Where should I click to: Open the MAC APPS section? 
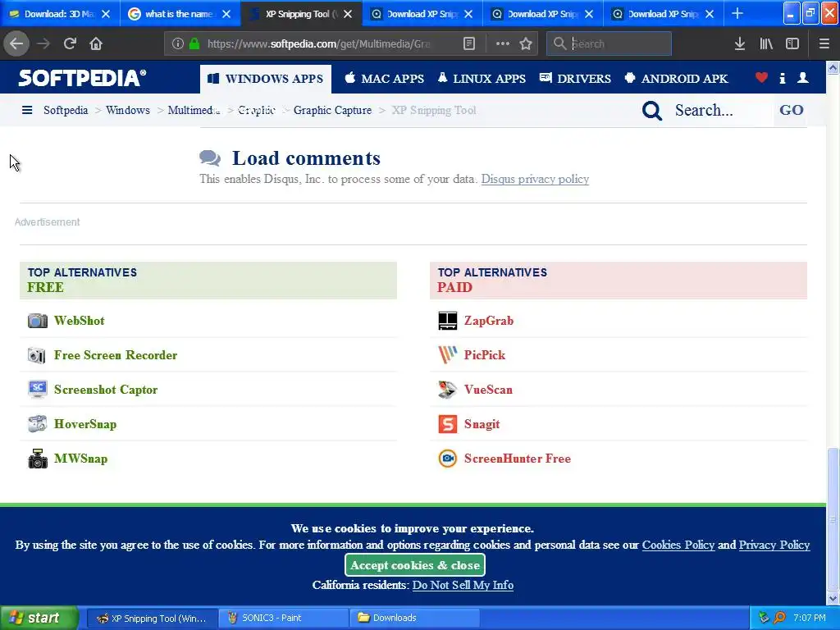point(384,79)
